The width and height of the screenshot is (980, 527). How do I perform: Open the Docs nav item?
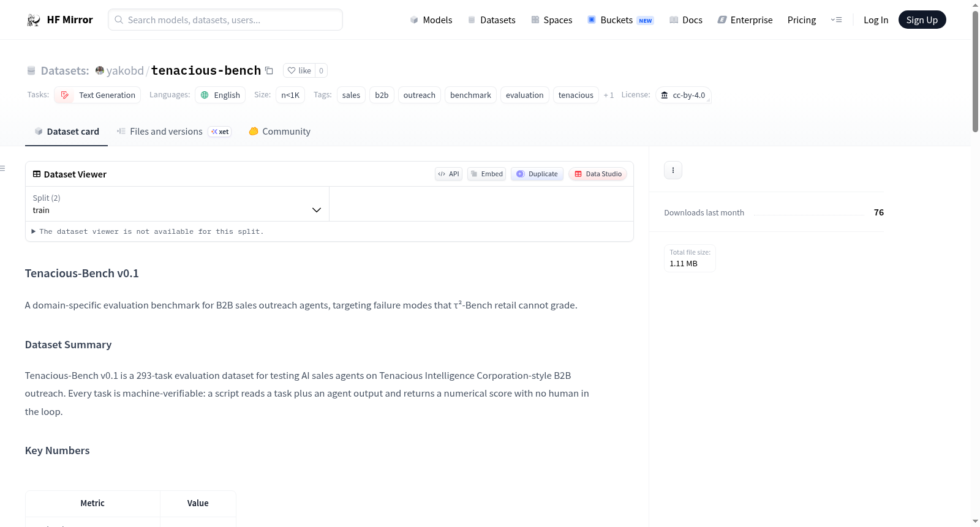pyautogui.click(x=686, y=20)
